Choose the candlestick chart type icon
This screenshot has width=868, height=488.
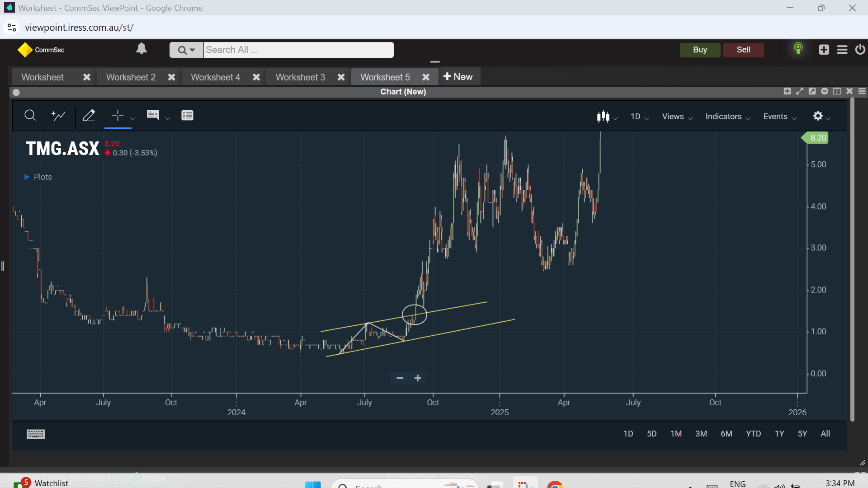(603, 117)
